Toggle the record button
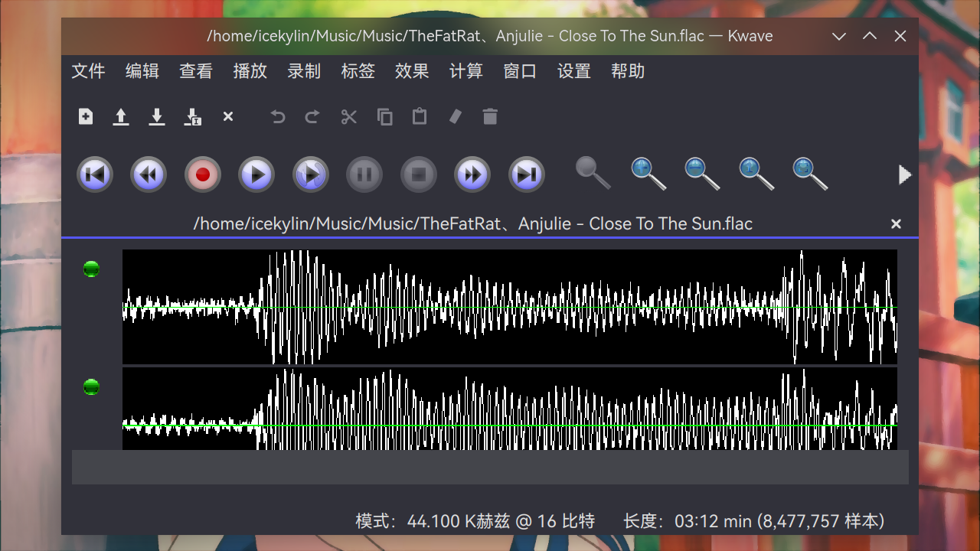 tap(202, 174)
